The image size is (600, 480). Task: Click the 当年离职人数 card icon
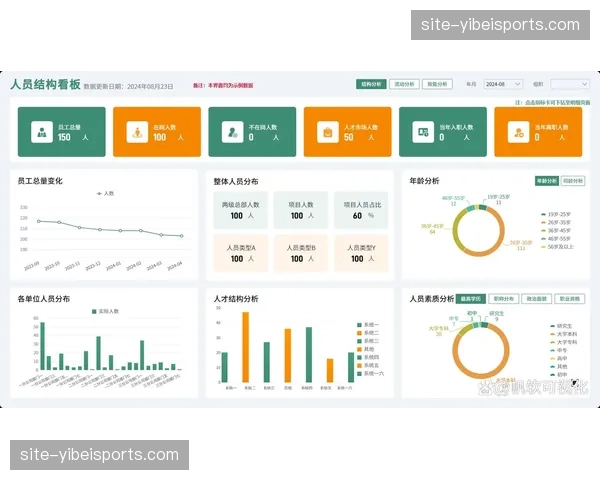pyautogui.click(x=518, y=132)
